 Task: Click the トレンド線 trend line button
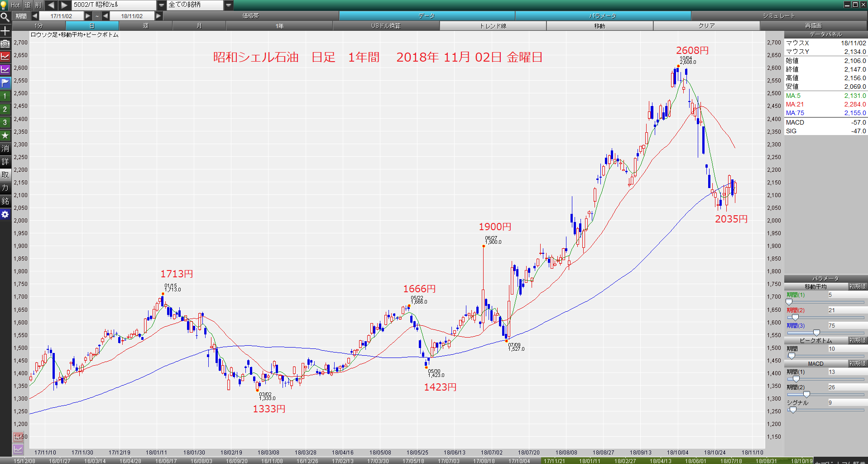click(493, 26)
